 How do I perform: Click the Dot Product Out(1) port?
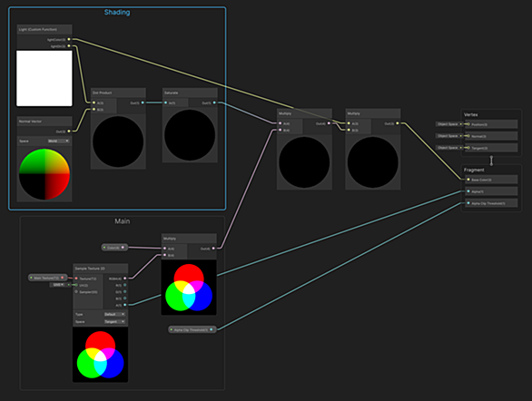coord(143,103)
